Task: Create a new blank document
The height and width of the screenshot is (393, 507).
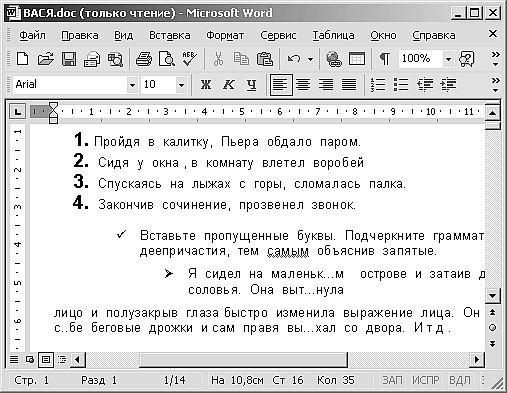Action: [22, 59]
